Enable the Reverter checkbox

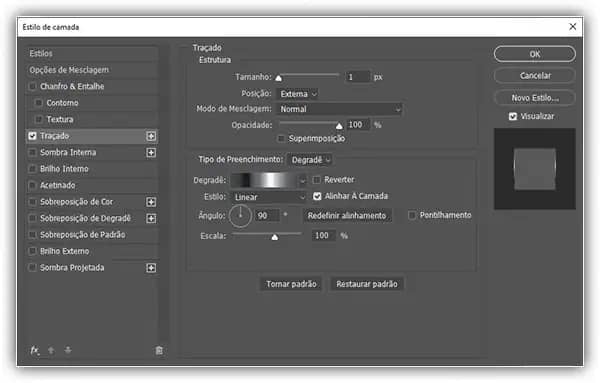coord(316,180)
